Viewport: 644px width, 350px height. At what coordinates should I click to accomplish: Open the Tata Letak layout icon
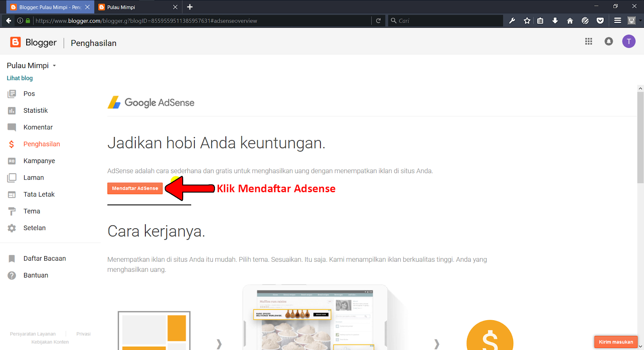[x=12, y=195]
